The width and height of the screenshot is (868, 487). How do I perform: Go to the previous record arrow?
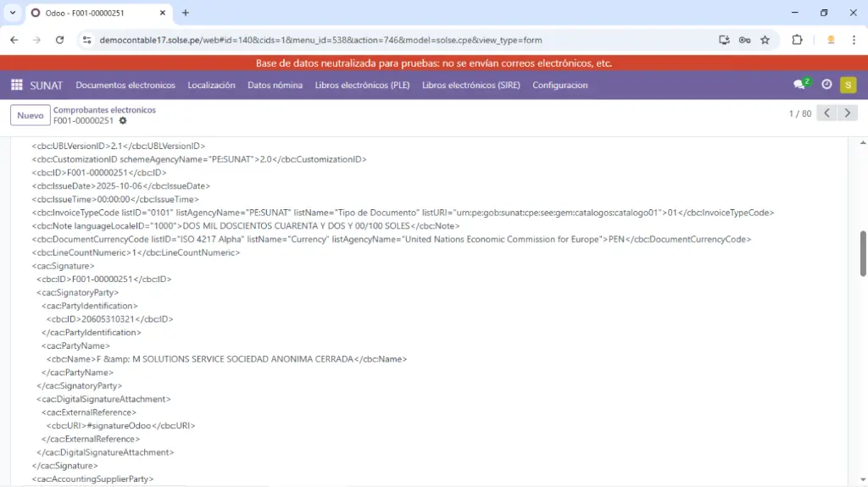pos(827,113)
